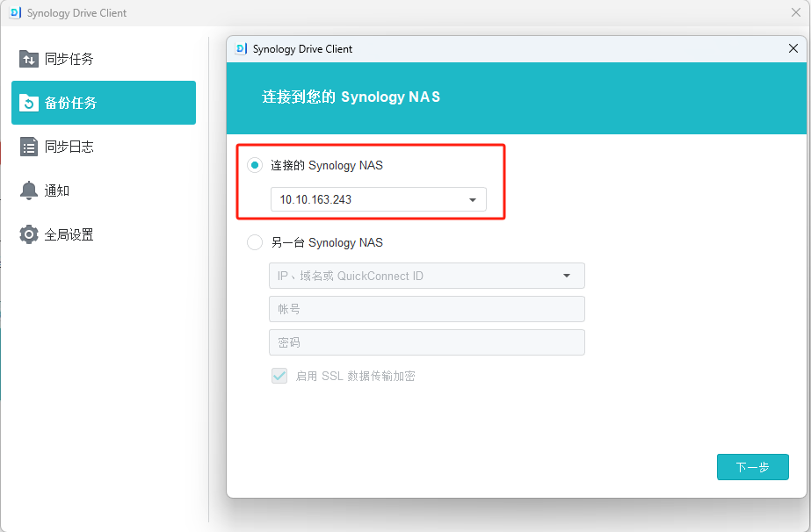Click the 密码 password input field
This screenshot has width=811, height=532.
click(427, 342)
